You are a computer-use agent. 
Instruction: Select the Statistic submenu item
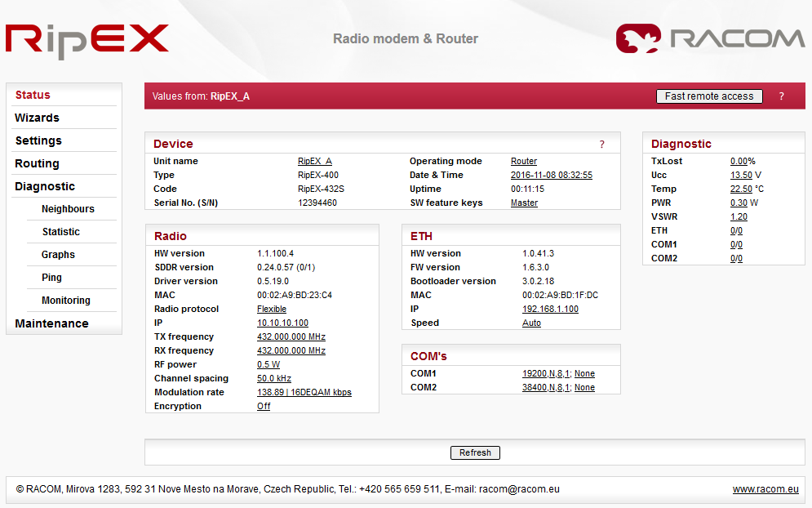tap(61, 232)
